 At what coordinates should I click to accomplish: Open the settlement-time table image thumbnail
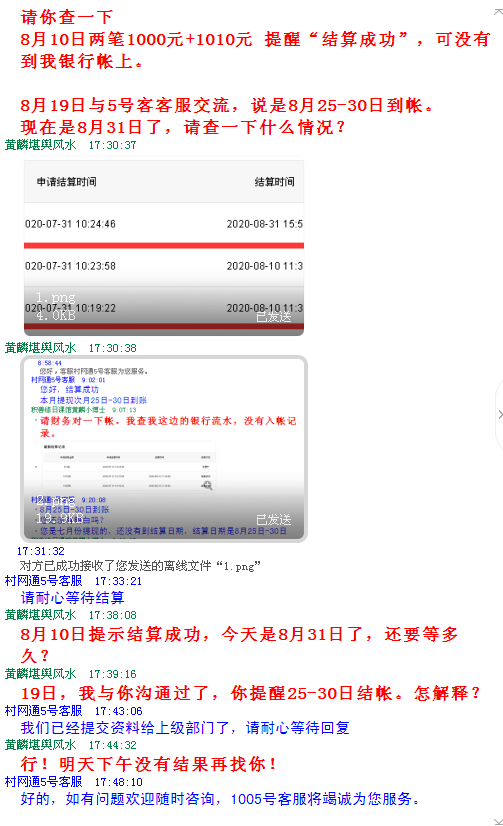[x=164, y=247]
